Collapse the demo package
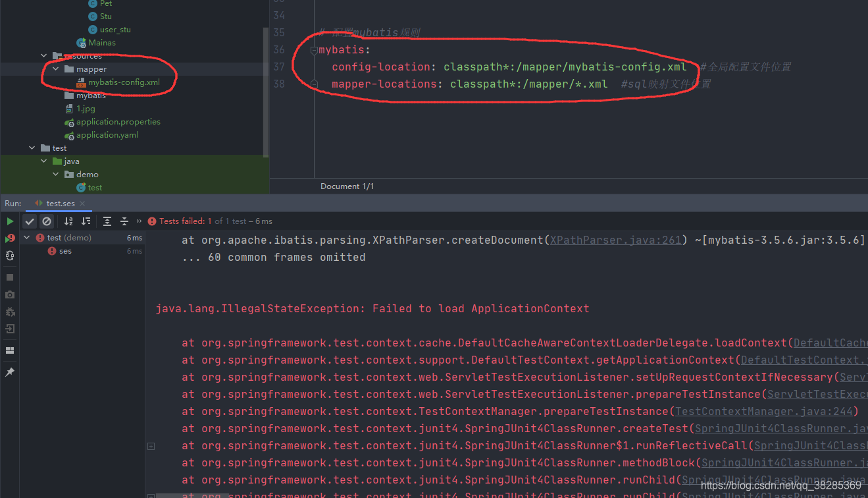 [55, 174]
